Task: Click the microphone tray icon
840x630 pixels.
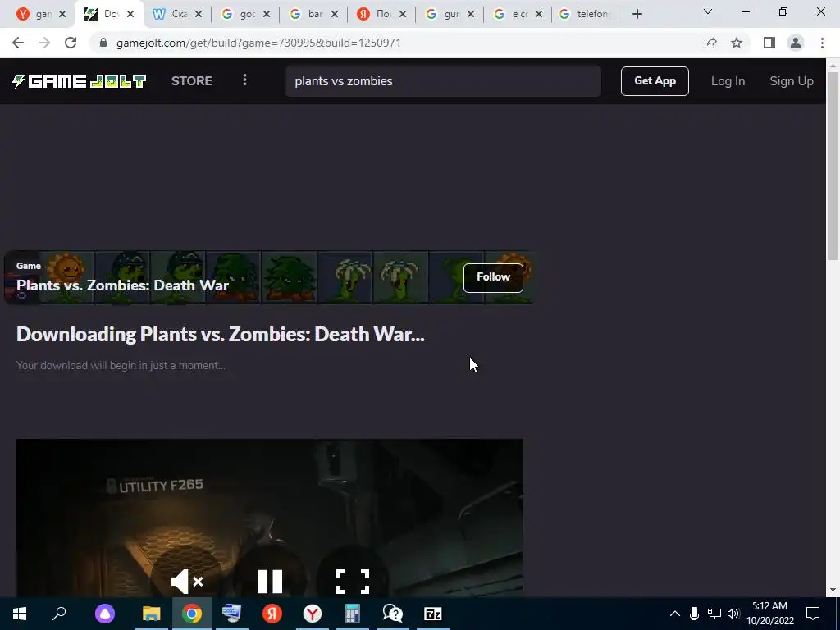Action: click(694, 614)
